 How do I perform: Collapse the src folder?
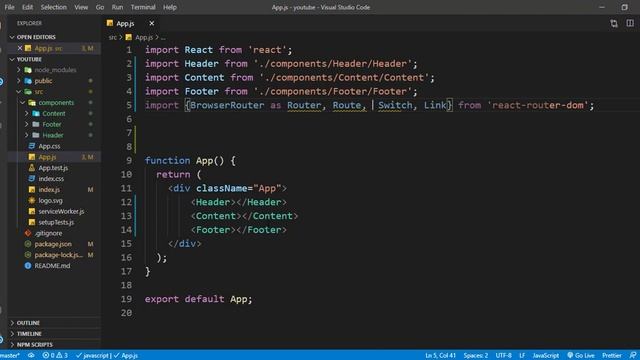click(x=39, y=92)
